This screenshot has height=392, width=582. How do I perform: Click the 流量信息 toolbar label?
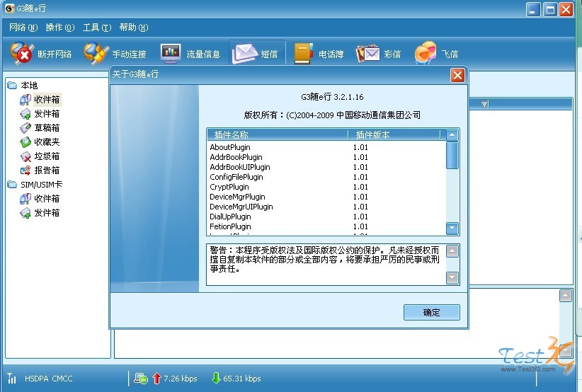203,54
